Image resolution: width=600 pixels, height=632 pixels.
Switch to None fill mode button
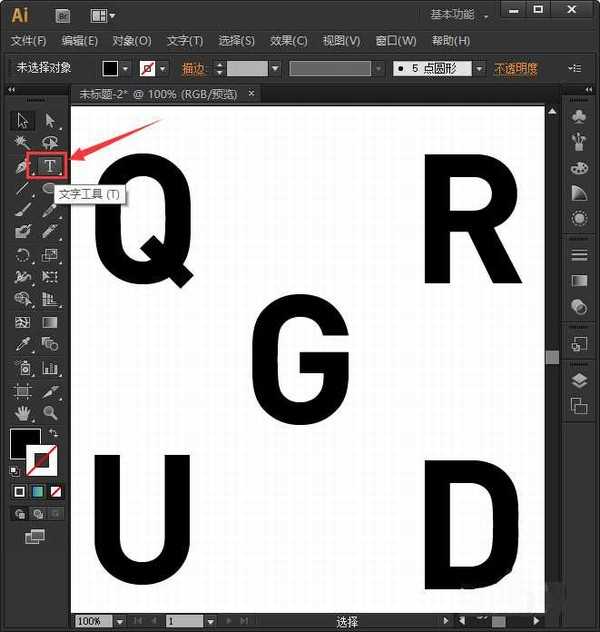click(x=55, y=492)
